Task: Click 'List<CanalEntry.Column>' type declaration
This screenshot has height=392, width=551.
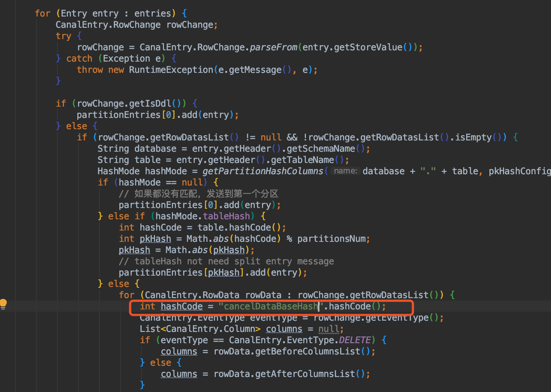Action: (x=200, y=329)
